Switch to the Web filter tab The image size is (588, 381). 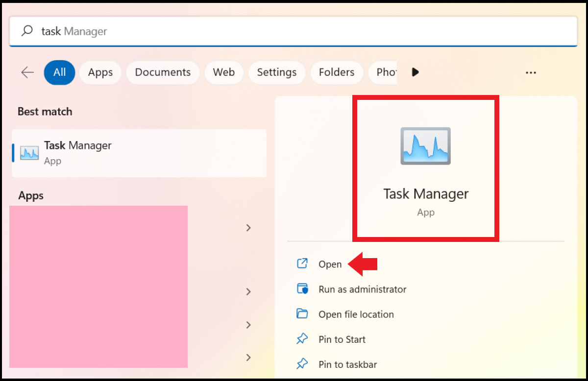tap(223, 72)
